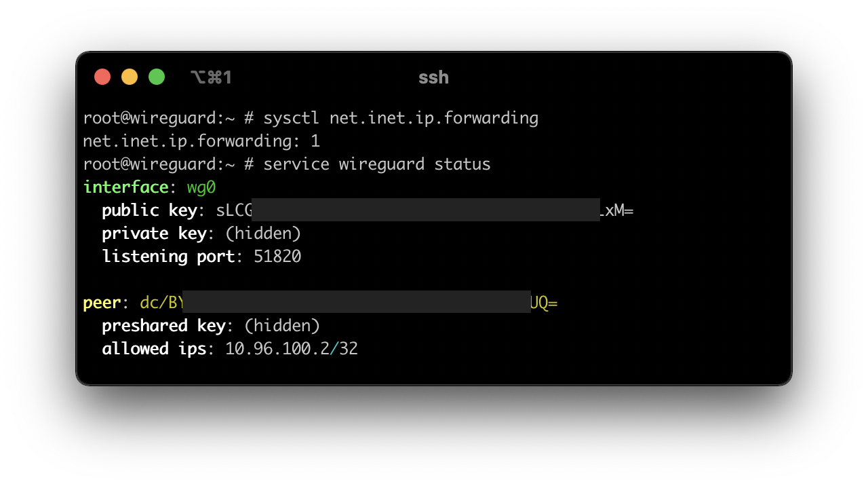Click the allowed ips address 10.96.100.2

pyautogui.click(x=277, y=349)
